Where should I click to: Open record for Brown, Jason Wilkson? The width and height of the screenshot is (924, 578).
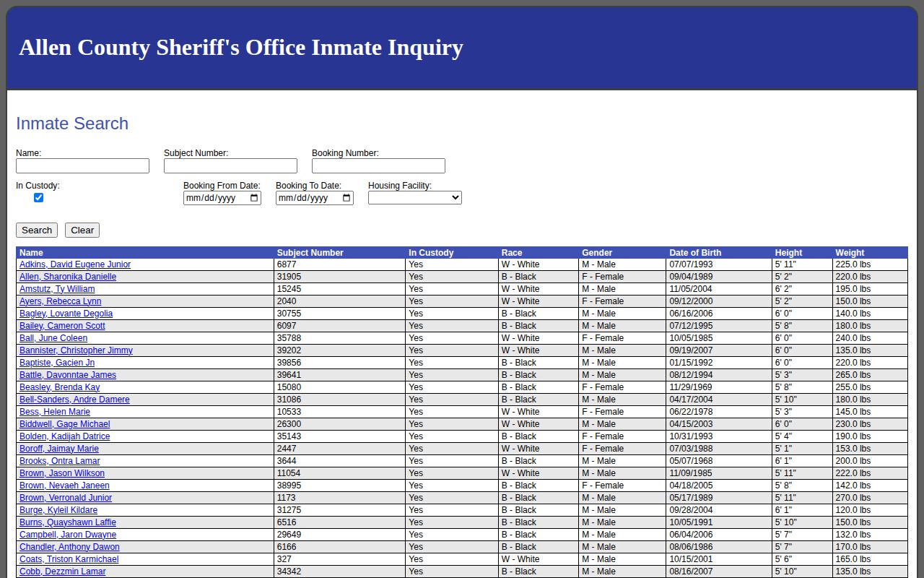[x=62, y=473]
